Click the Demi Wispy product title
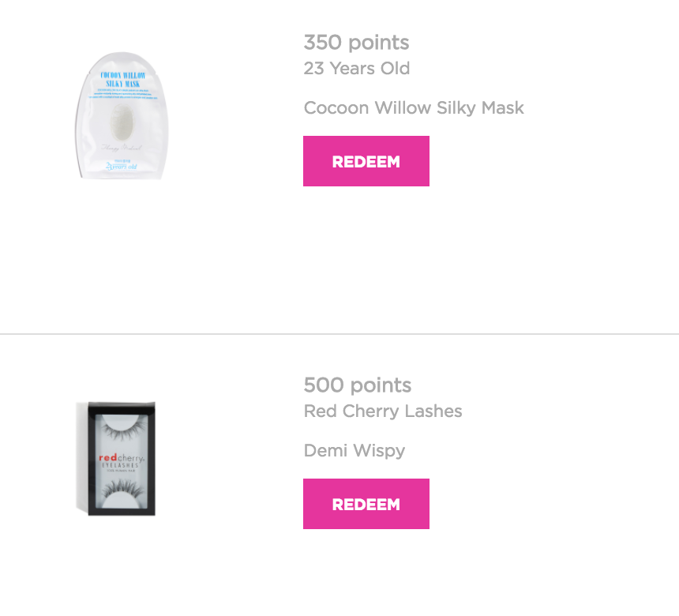This screenshot has height=616, width=679. coord(355,450)
